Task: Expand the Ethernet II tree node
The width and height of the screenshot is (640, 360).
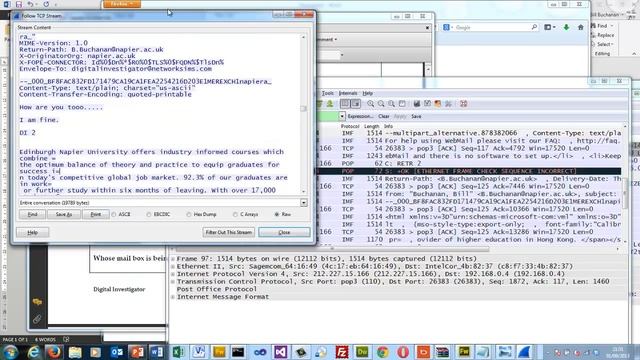Action: [x=173, y=266]
